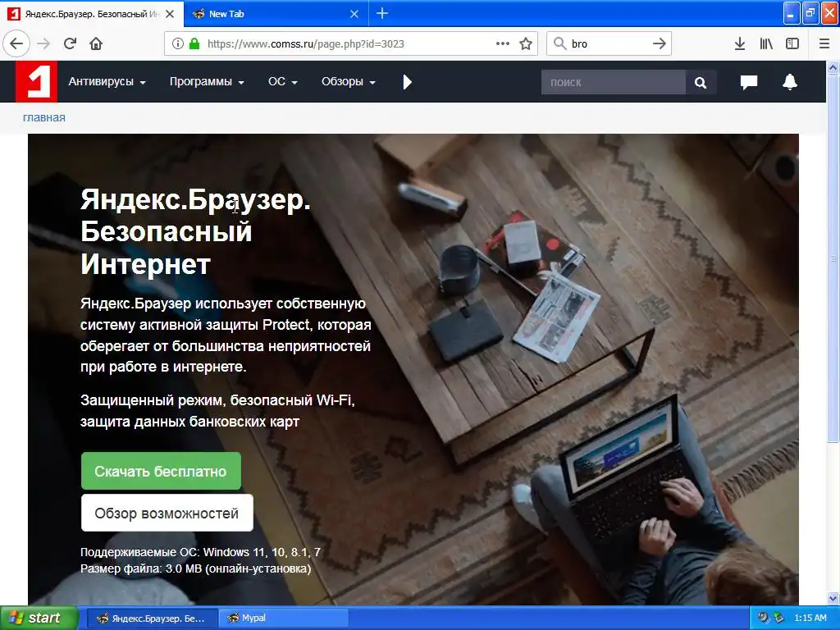This screenshot has height=630, width=840.
Task: Open a new tab with plus button
Action: click(382, 13)
